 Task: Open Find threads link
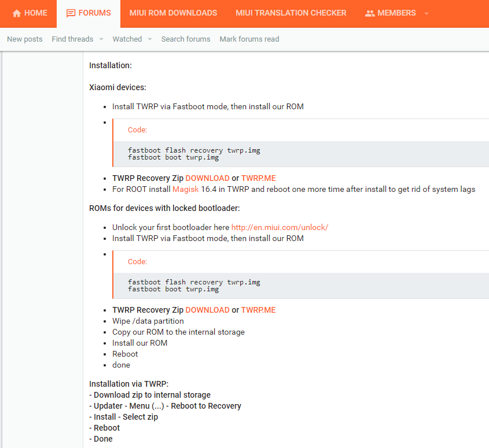[72, 39]
